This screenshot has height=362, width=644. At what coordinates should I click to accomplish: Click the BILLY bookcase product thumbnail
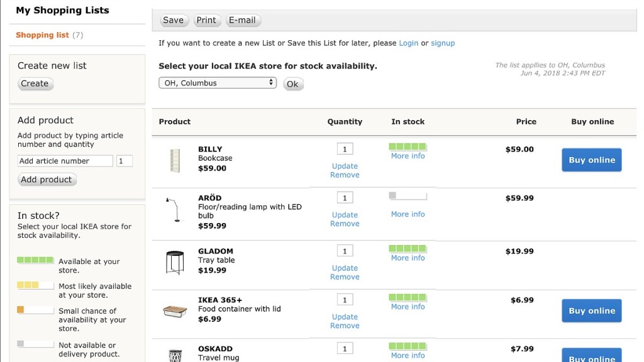[x=175, y=161]
